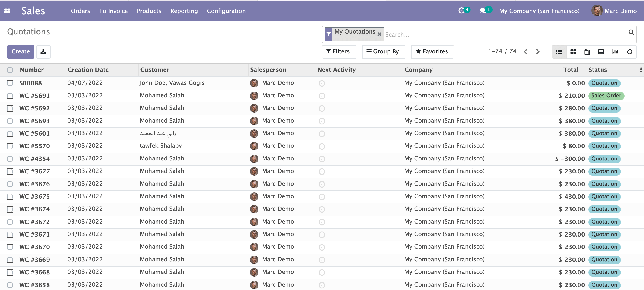Click the export download icon button

click(x=43, y=51)
